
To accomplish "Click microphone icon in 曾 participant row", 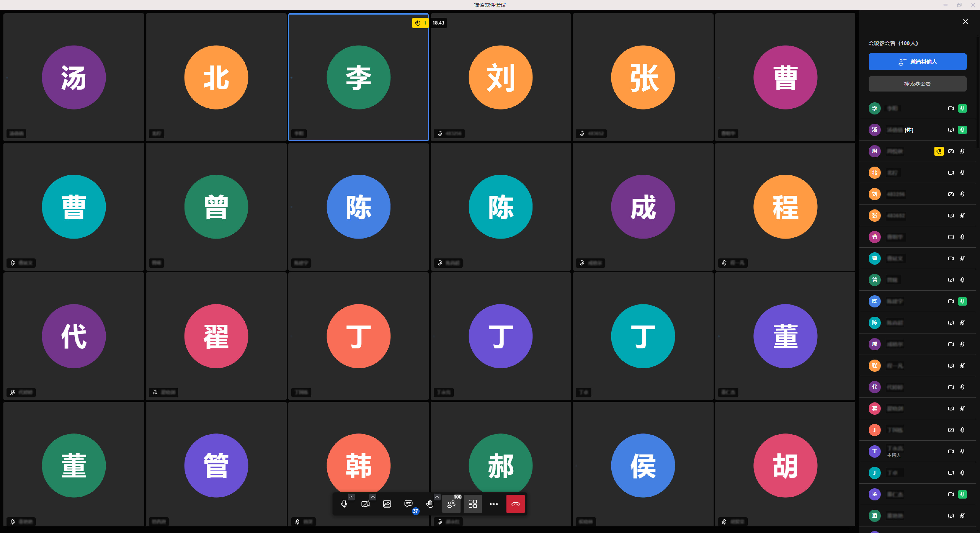I will coord(962,280).
